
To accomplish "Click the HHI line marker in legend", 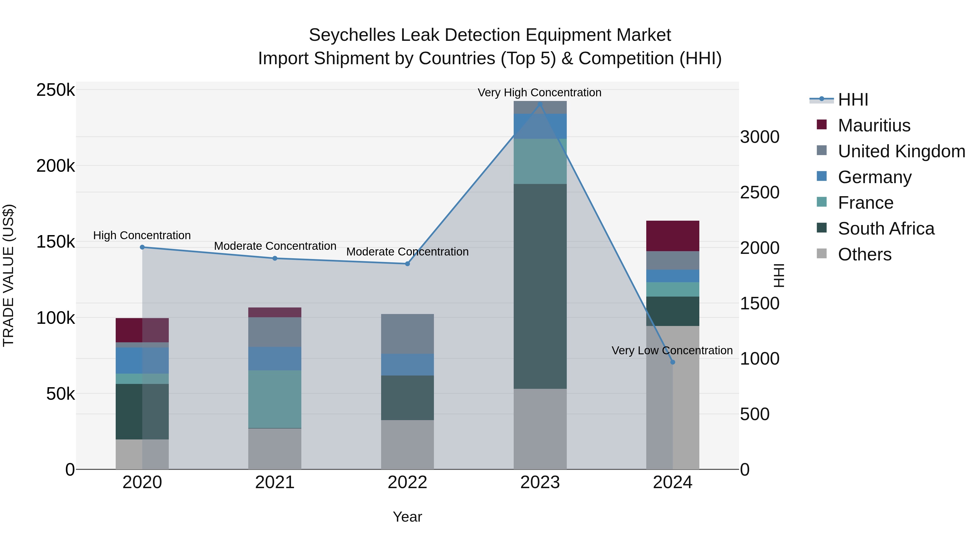I will click(x=821, y=99).
